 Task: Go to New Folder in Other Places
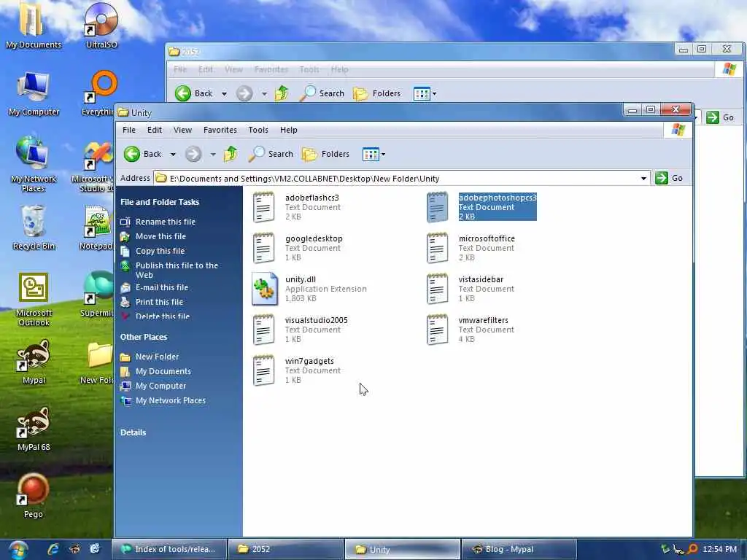click(x=157, y=357)
